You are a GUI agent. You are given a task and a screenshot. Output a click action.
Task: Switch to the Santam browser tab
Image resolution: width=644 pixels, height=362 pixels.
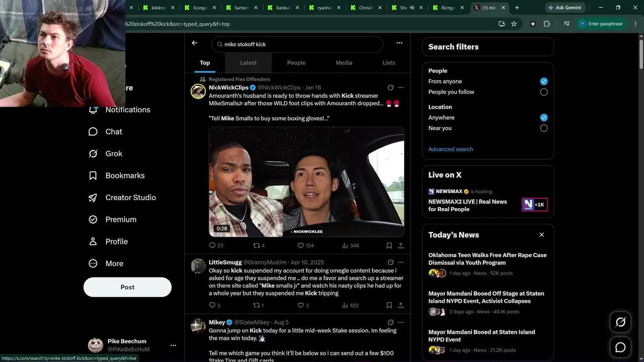[x=241, y=8]
